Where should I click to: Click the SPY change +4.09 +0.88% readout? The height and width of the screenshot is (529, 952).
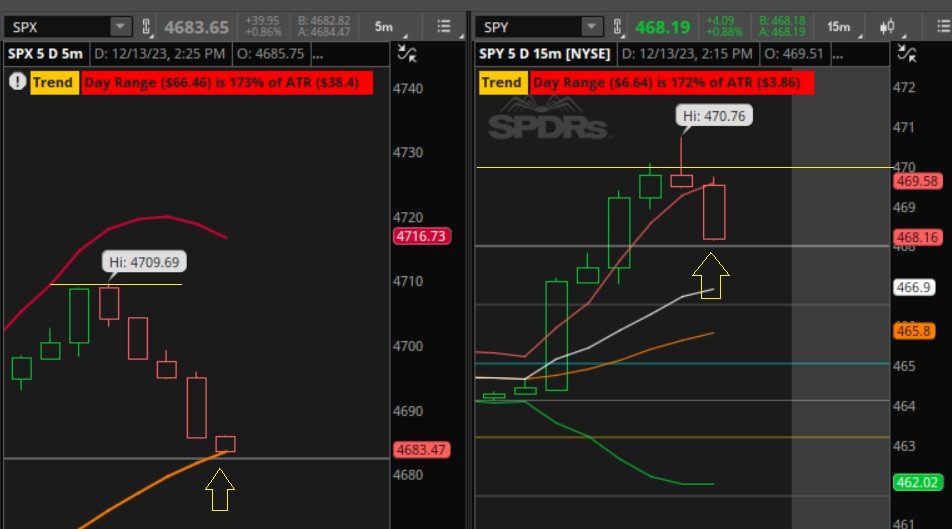724,27
